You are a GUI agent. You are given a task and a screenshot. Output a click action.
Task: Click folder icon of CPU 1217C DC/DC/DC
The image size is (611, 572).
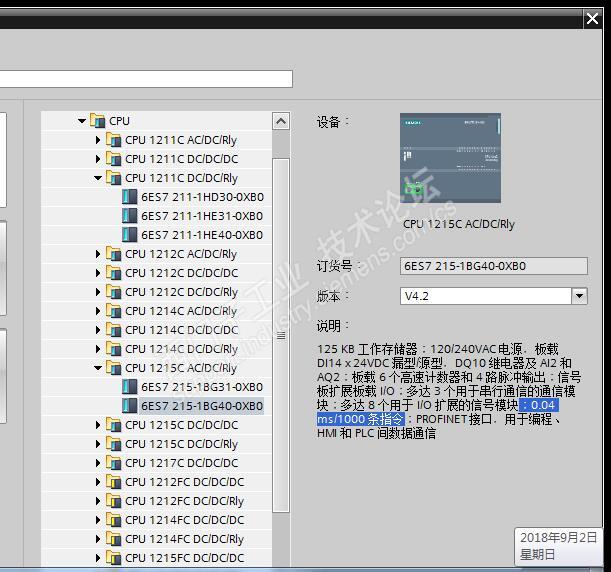113,463
